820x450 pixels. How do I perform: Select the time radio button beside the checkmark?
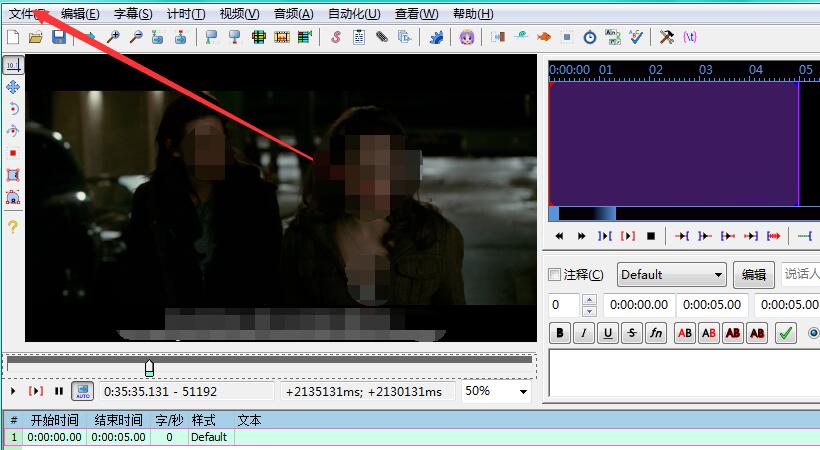pos(813,333)
